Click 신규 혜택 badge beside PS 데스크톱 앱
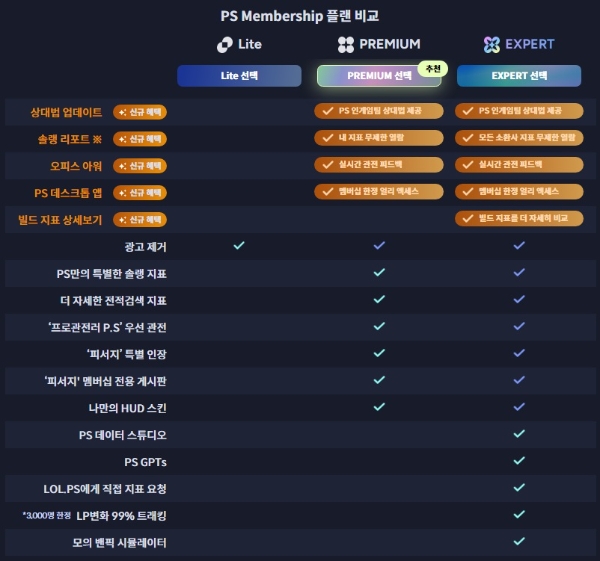 coord(140,191)
